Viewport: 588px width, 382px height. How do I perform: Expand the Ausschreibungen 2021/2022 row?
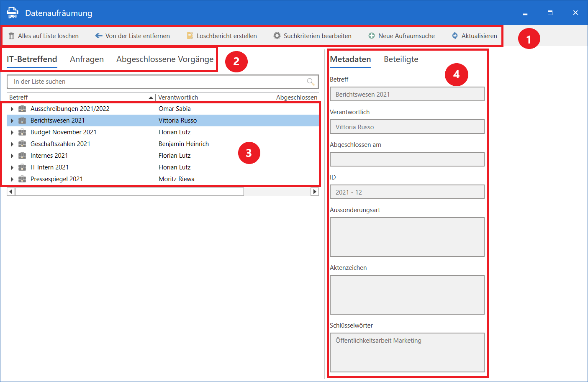(12, 109)
